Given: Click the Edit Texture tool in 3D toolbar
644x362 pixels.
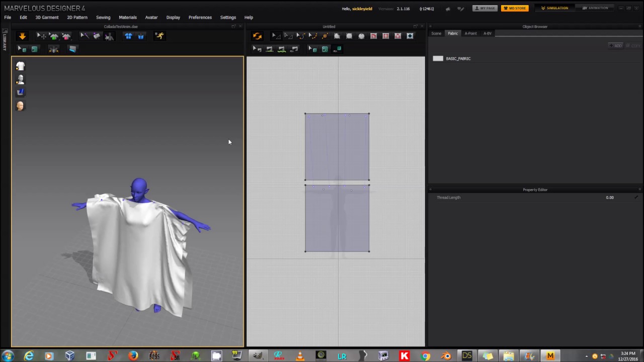Looking at the screenshot, I should (22, 49).
